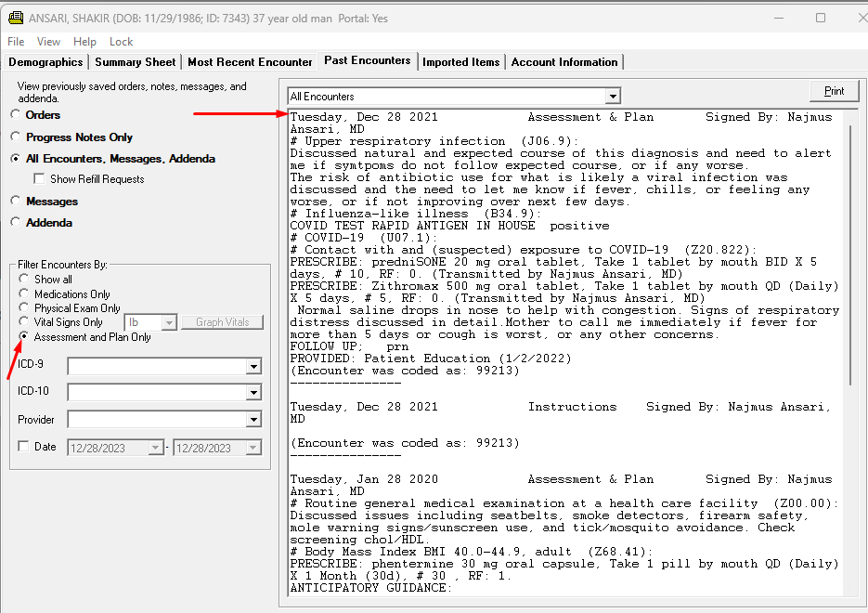Choose the Messages radio option

pyautogui.click(x=15, y=202)
